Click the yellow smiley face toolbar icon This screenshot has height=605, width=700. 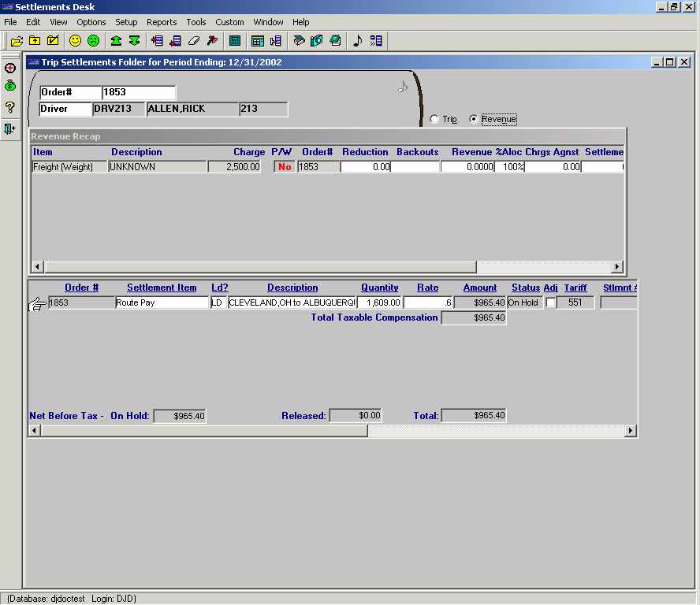(76, 41)
